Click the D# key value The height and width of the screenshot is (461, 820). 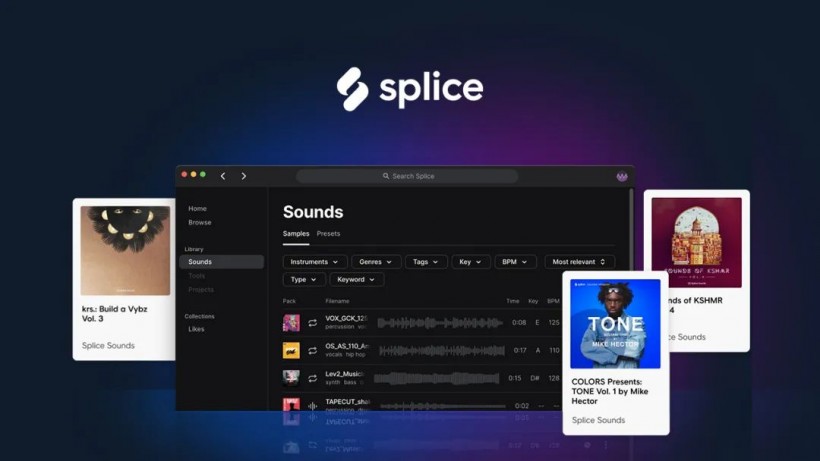pyautogui.click(x=534, y=378)
